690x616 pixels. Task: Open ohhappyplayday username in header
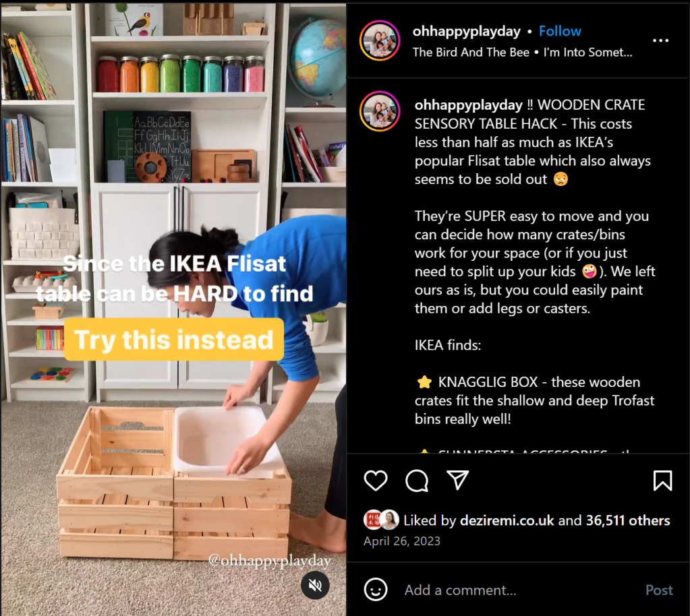pyautogui.click(x=467, y=31)
